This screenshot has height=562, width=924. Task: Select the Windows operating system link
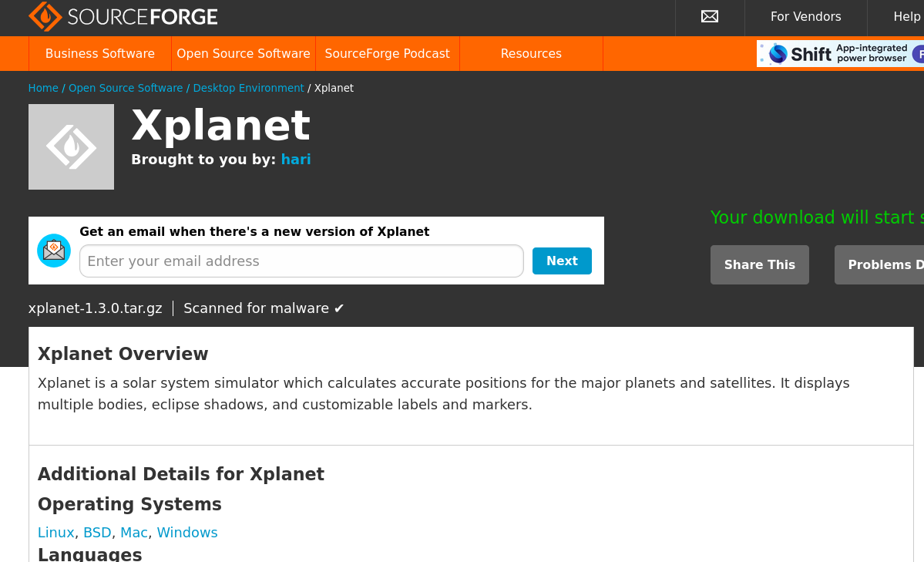click(186, 533)
